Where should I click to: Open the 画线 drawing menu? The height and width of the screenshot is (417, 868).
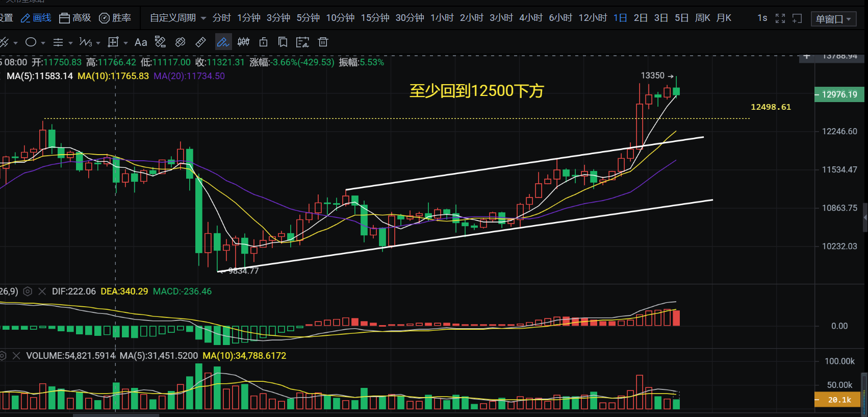[x=36, y=18]
